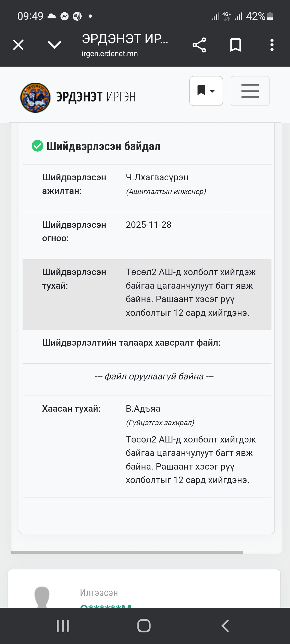This screenshot has width=290, height=644.
Task: Tap the Шийдвэрлэсэн байдал section heading
Action: tap(103, 147)
